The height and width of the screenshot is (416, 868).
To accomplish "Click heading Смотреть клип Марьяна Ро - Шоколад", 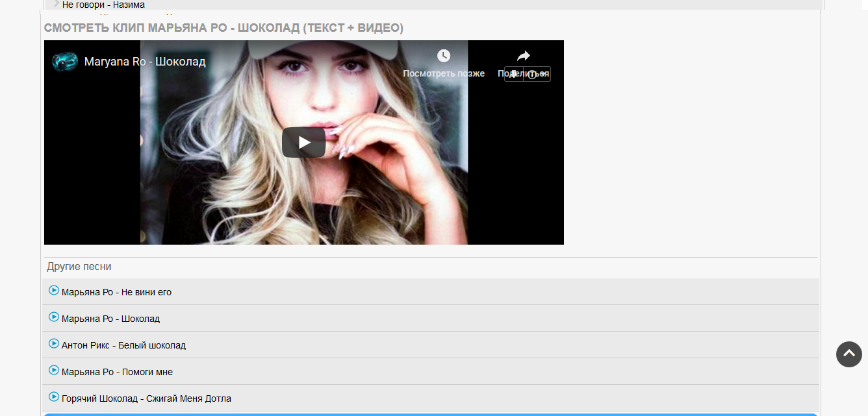I will tap(223, 28).
